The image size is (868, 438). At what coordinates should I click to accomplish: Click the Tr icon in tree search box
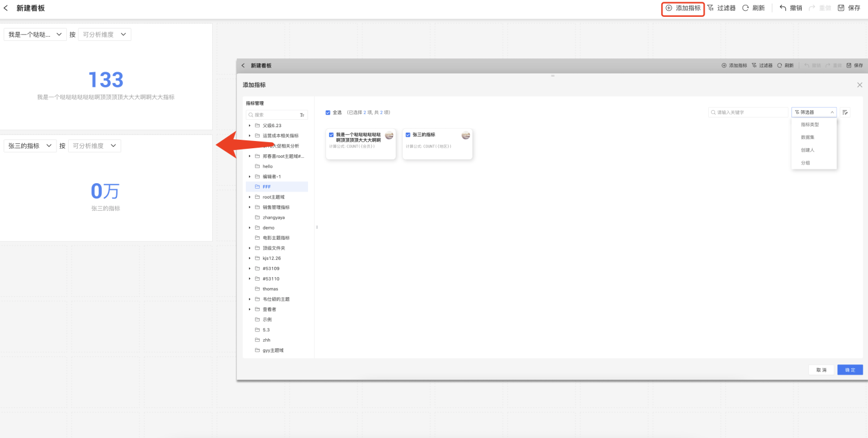coord(302,114)
